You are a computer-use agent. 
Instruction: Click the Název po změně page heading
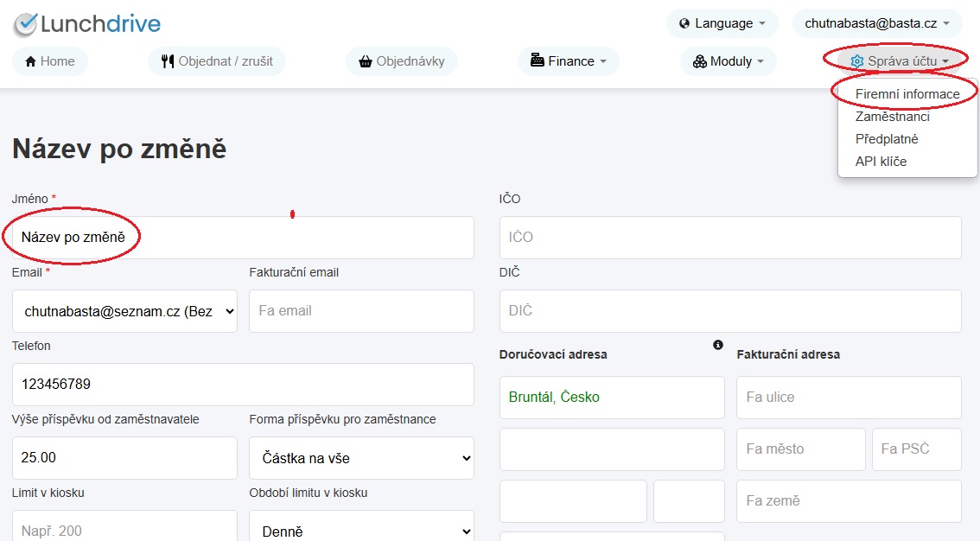pyautogui.click(x=119, y=149)
